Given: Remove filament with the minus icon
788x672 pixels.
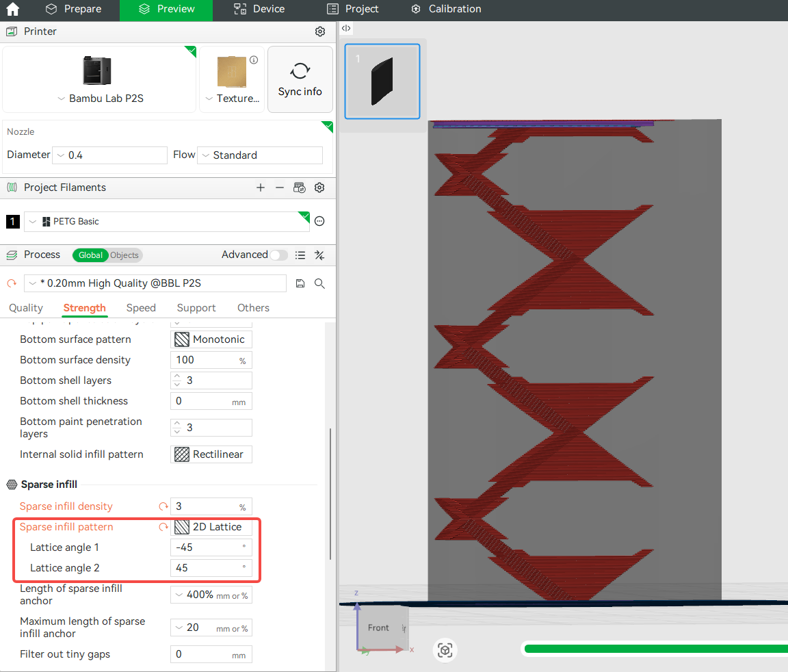Looking at the screenshot, I should 280,188.
